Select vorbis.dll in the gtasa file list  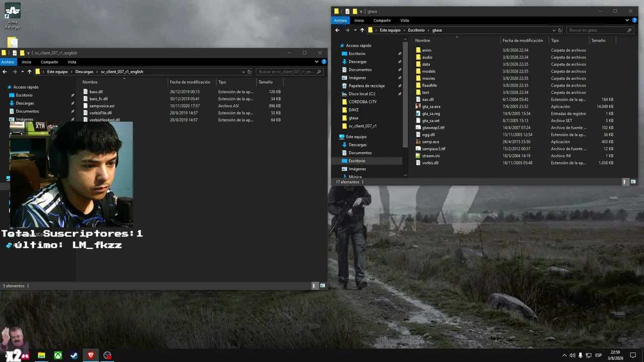[430, 163]
